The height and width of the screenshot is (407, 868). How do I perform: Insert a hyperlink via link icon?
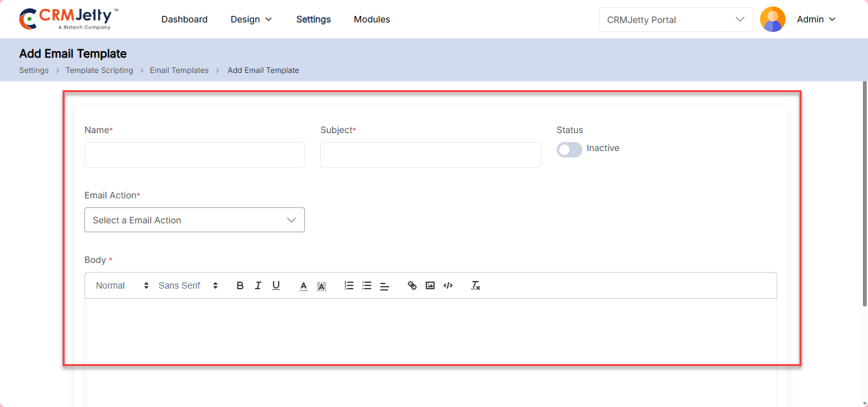pos(412,285)
